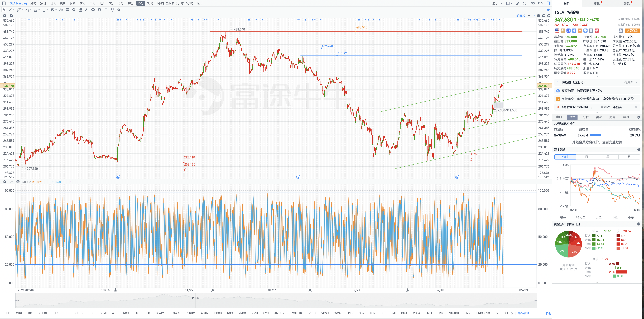644x319 pixels.
Task: Remove the KDJ indicator with X
Action: 18,182
